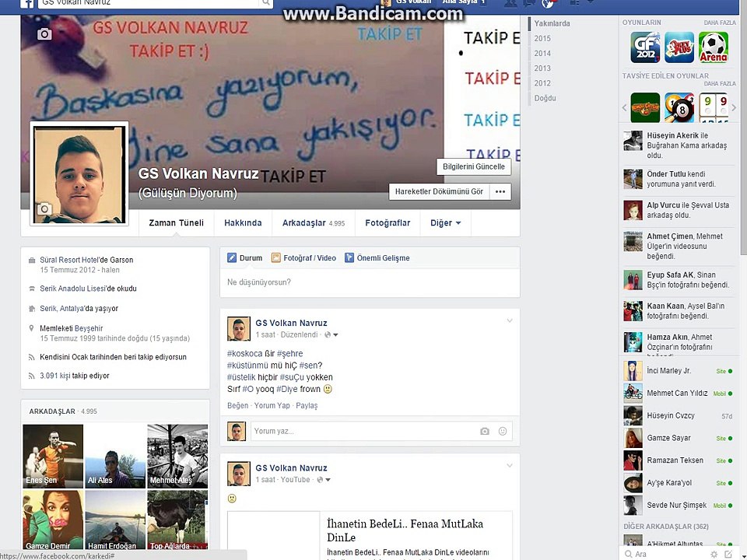Open chat with Gamze Sayar
747x560 pixels.
click(x=679, y=438)
